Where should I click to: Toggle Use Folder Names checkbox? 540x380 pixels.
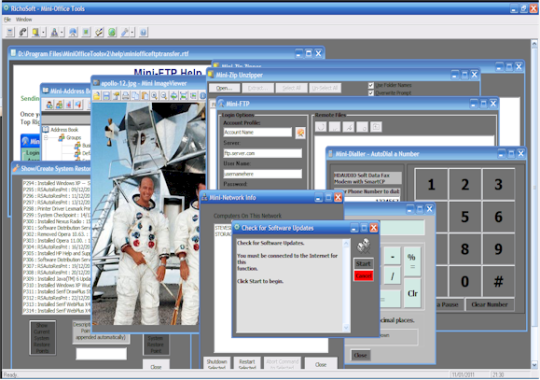pos(371,85)
